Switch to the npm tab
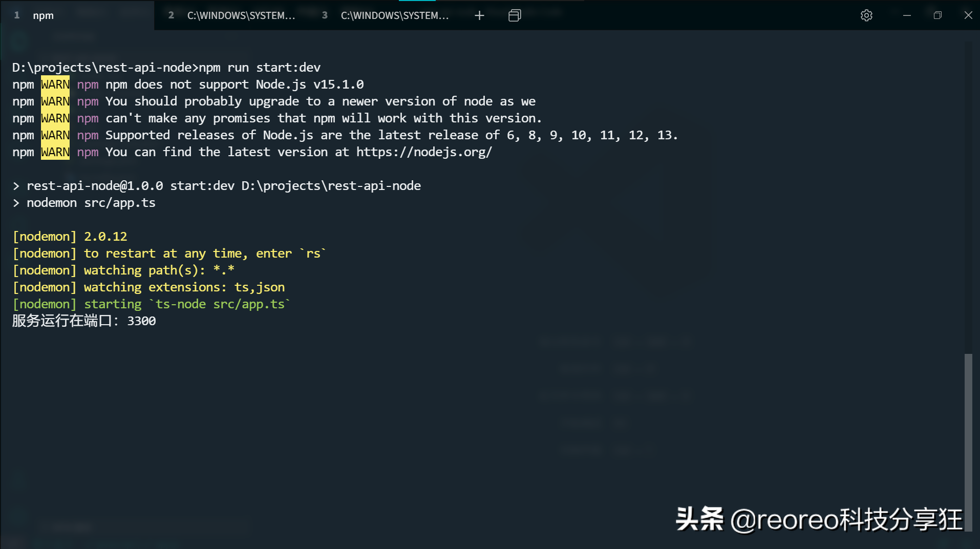This screenshot has width=980, height=549. (77, 15)
